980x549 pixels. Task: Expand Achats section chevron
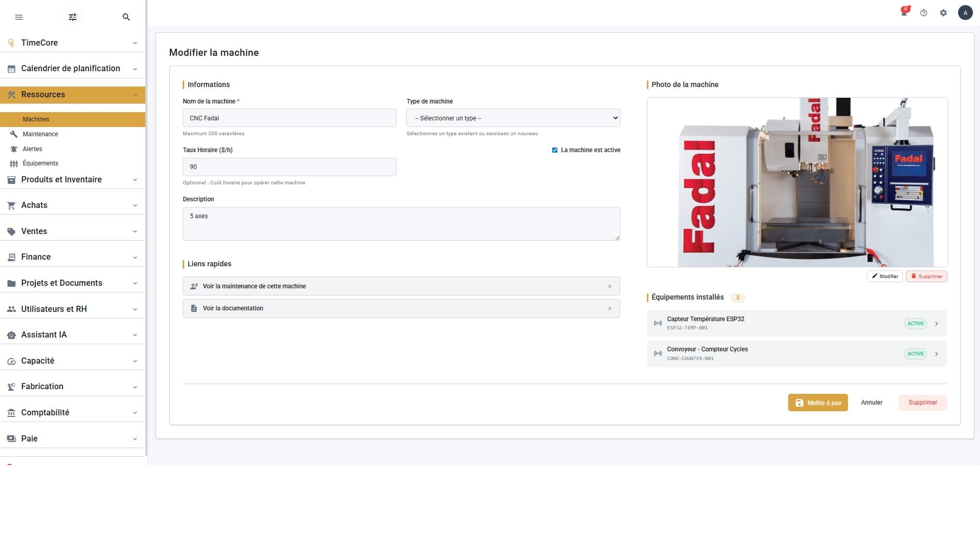[135, 205]
